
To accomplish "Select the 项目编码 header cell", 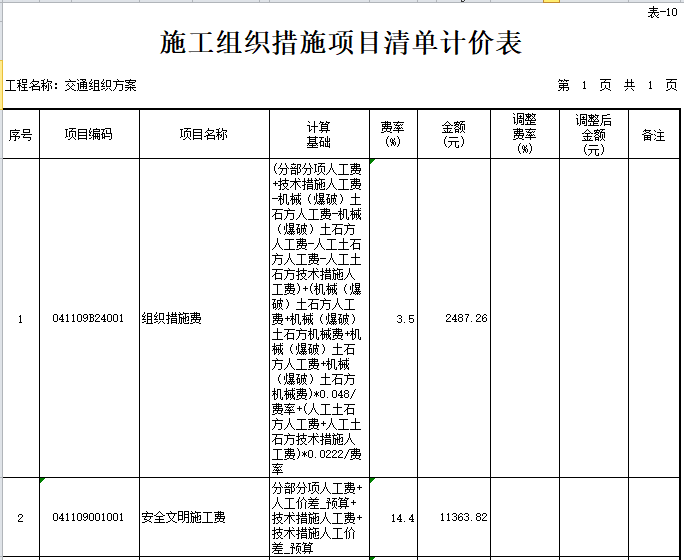I will pyautogui.click(x=88, y=134).
